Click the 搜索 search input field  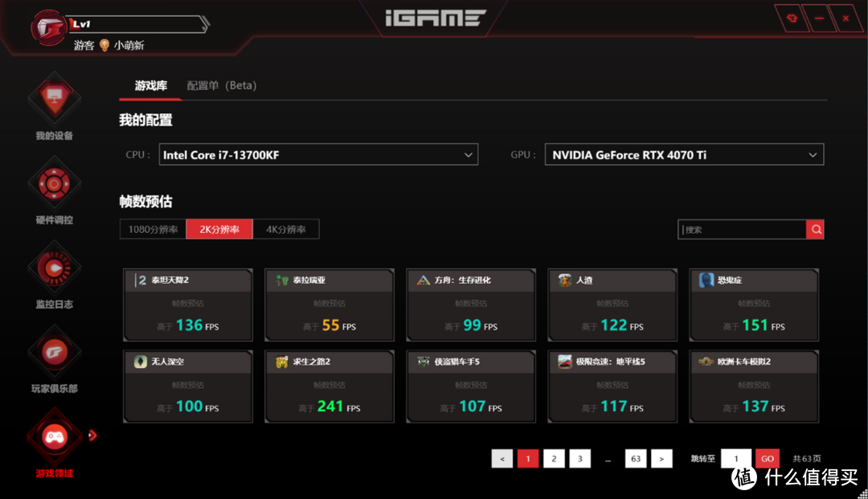(x=742, y=230)
